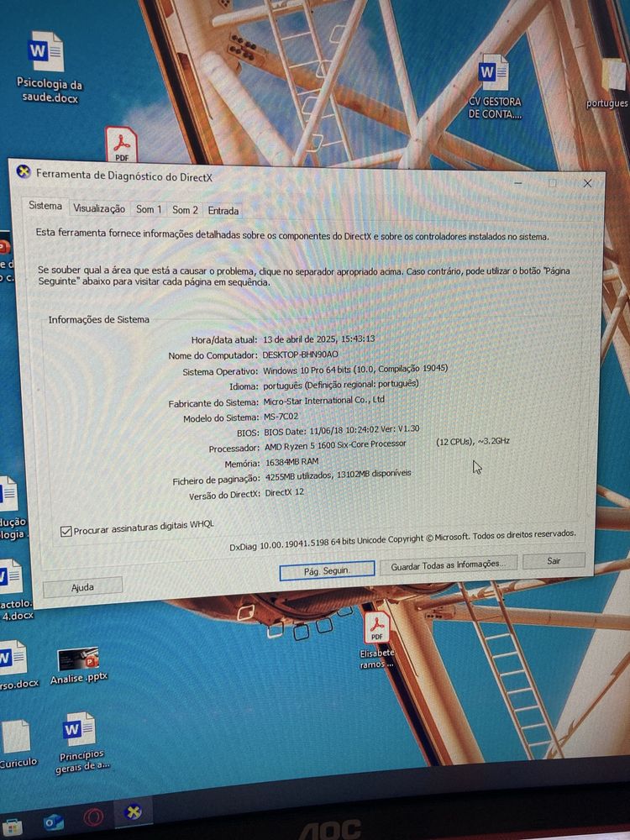Open the PDF file behind the DirectX window

tap(122, 144)
